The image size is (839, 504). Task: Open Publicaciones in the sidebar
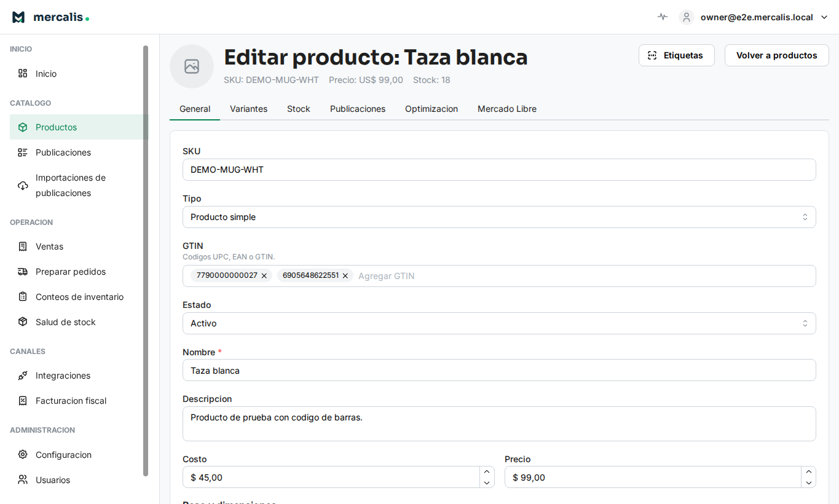coord(79,152)
